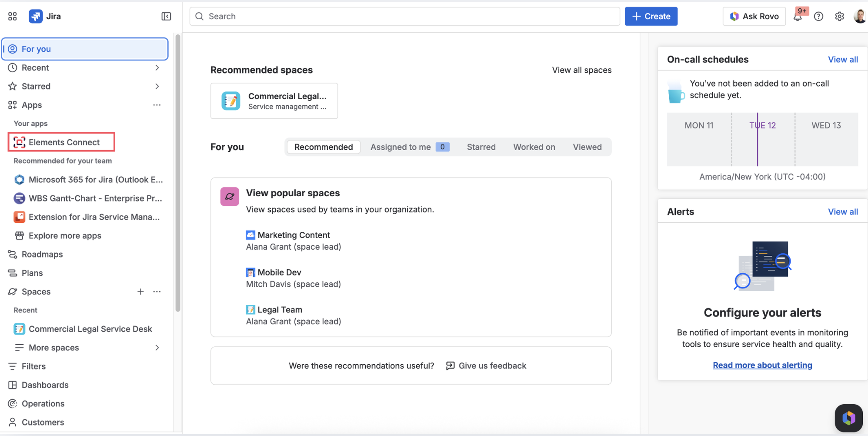Click the Legal Team space icon
The image size is (868, 436).
(x=250, y=310)
